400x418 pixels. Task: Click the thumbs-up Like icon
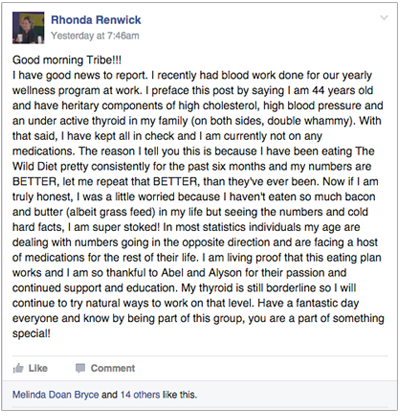click(18, 368)
